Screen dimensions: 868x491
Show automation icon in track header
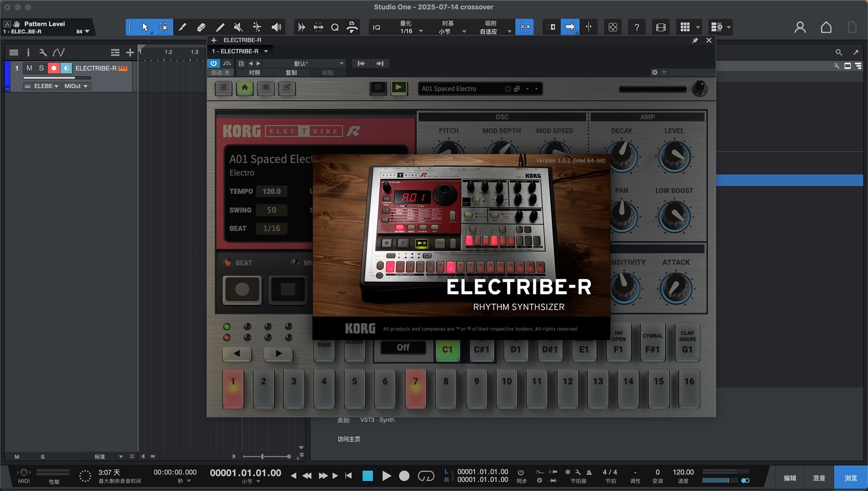tap(59, 52)
